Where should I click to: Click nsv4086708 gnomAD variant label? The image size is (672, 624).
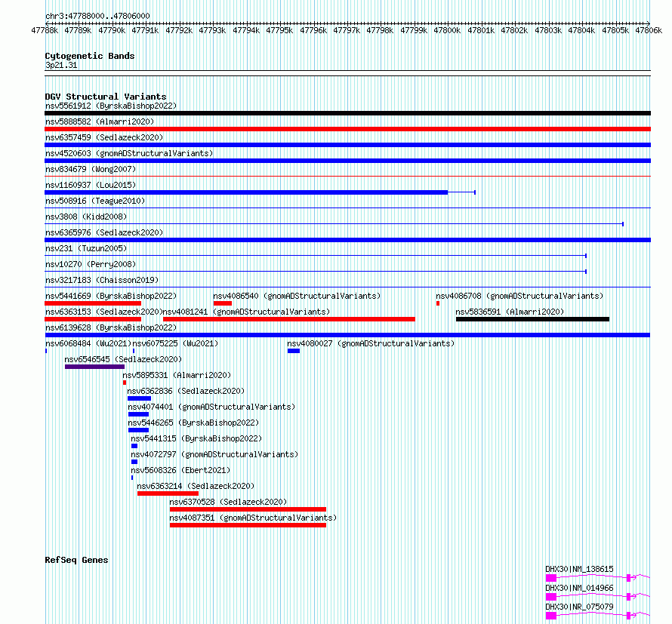(x=519, y=296)
